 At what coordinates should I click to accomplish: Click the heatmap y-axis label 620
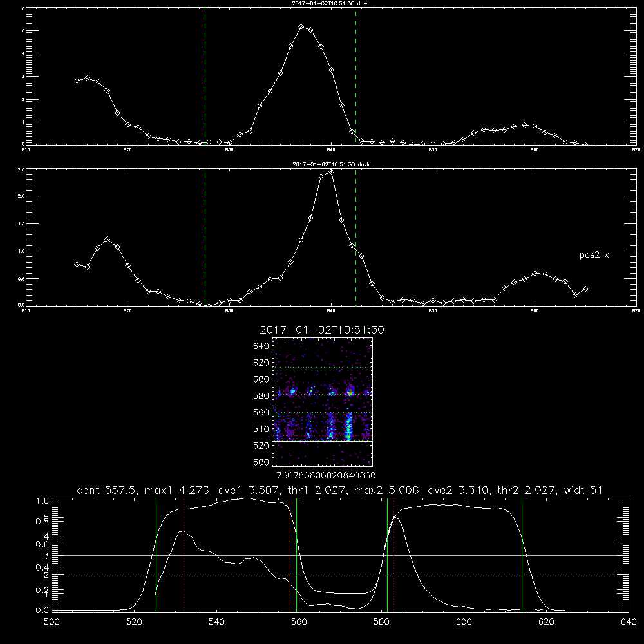point(261,363)
